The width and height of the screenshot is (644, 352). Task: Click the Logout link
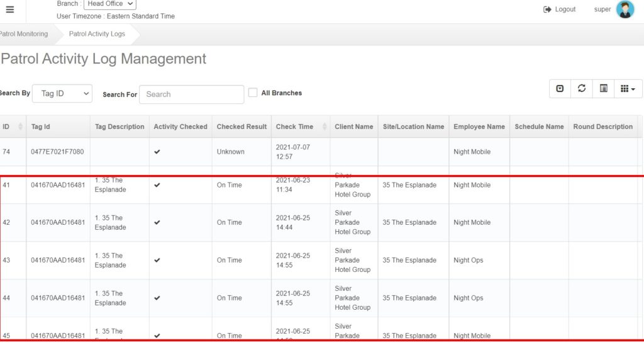565,9
